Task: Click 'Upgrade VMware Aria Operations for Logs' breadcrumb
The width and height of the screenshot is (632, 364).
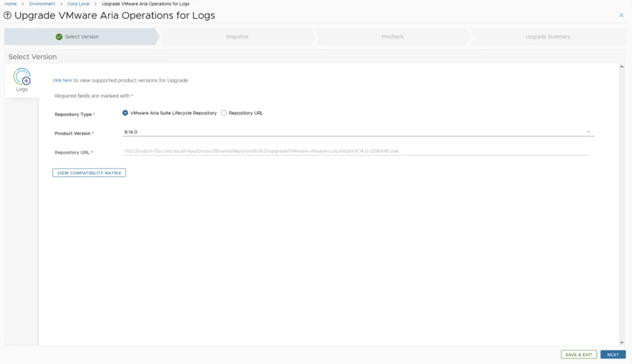Action: tap(146, 4)
